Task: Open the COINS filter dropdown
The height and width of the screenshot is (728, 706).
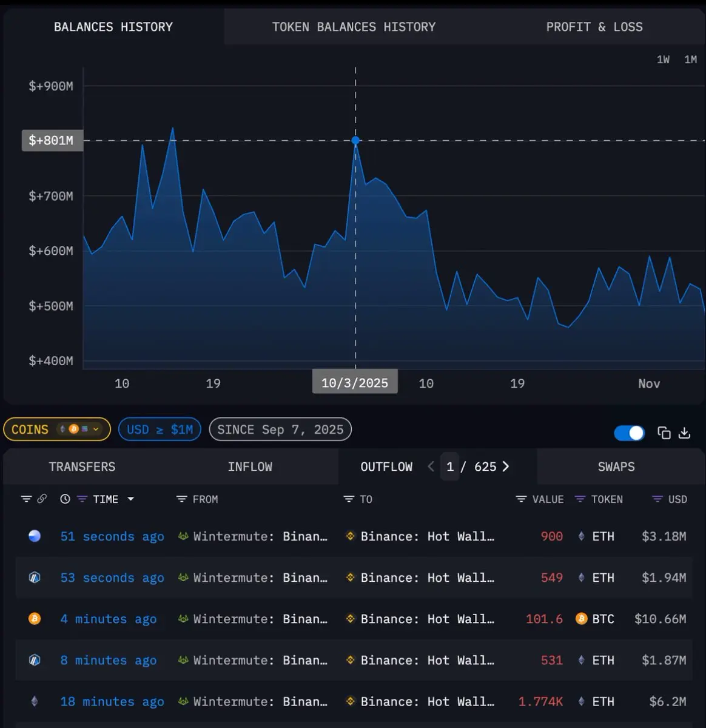Action: (x=57, y=430)
